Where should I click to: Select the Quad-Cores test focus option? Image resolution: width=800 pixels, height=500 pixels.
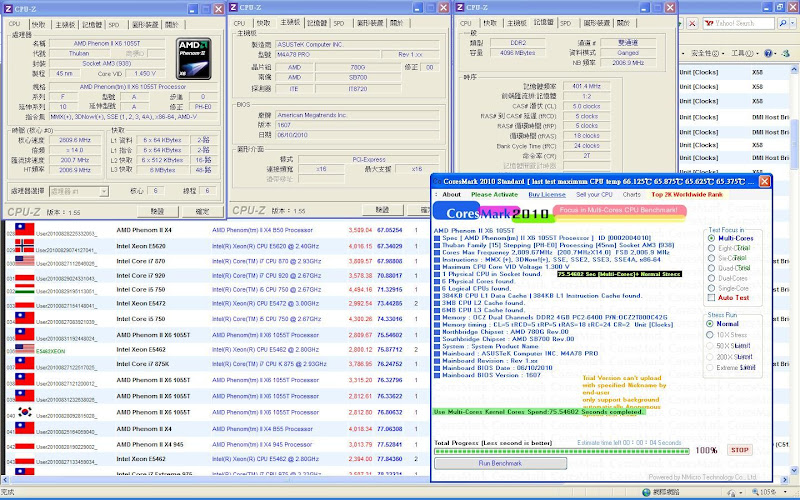click(x=711, y=268)
